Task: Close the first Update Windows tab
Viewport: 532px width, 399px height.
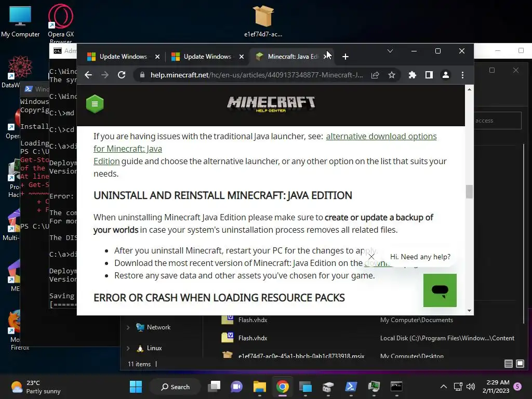Action: click(157, 57)
